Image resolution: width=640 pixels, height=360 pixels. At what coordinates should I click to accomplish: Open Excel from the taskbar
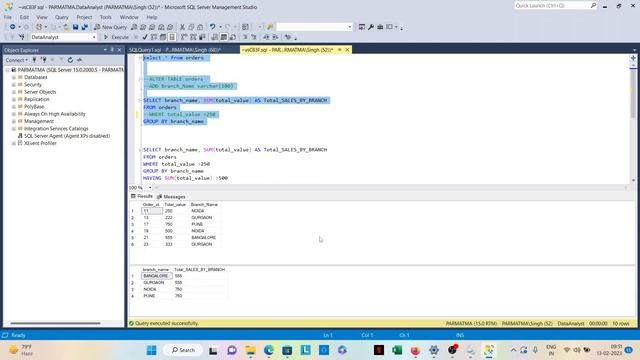(x=397, y=350)
